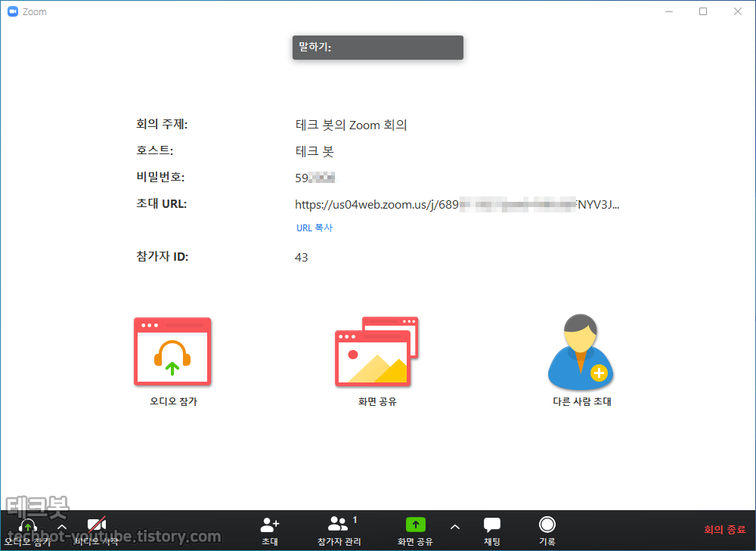
Task: Click the 회의 주제: field label
Action: 162,125
